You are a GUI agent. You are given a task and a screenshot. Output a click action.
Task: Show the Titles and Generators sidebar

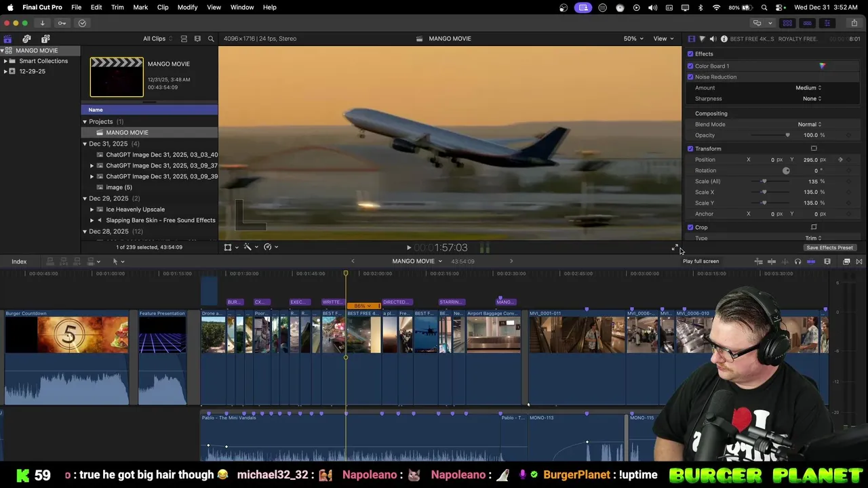pos(45,39)
